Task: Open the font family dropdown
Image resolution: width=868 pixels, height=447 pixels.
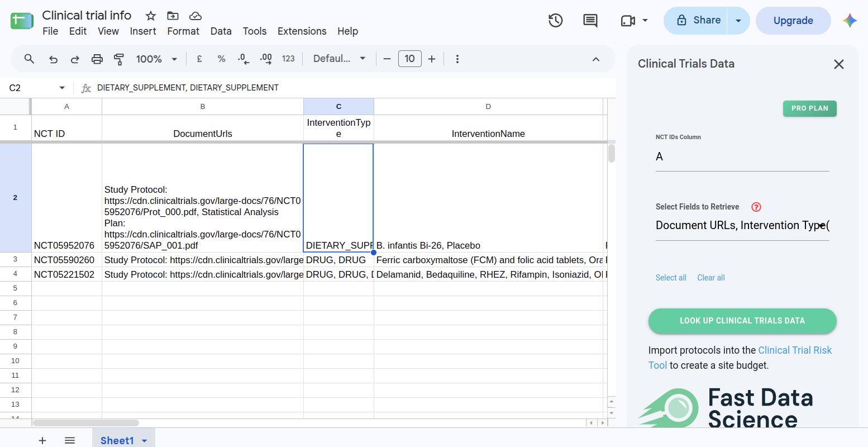Action: pyautogui.click(x=339, y=59)
